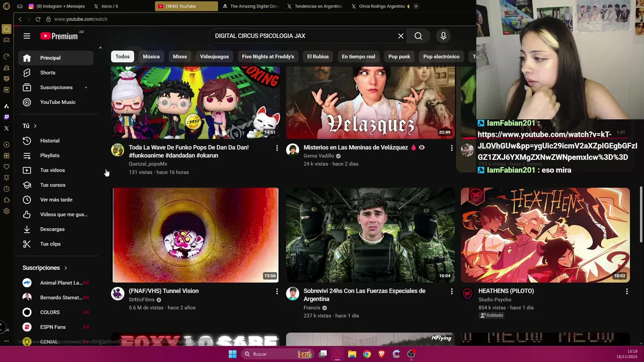
Task: Switch to Olivia Rodrigo Argentina tab
Action: click(x=380, y=6)
